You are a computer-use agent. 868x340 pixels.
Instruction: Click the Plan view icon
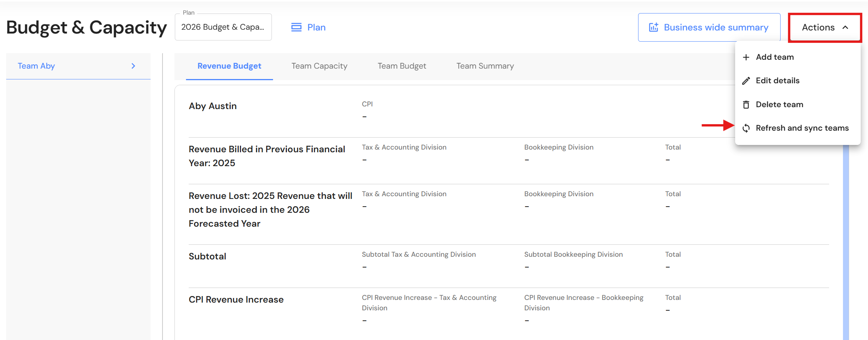coord(296,27)
